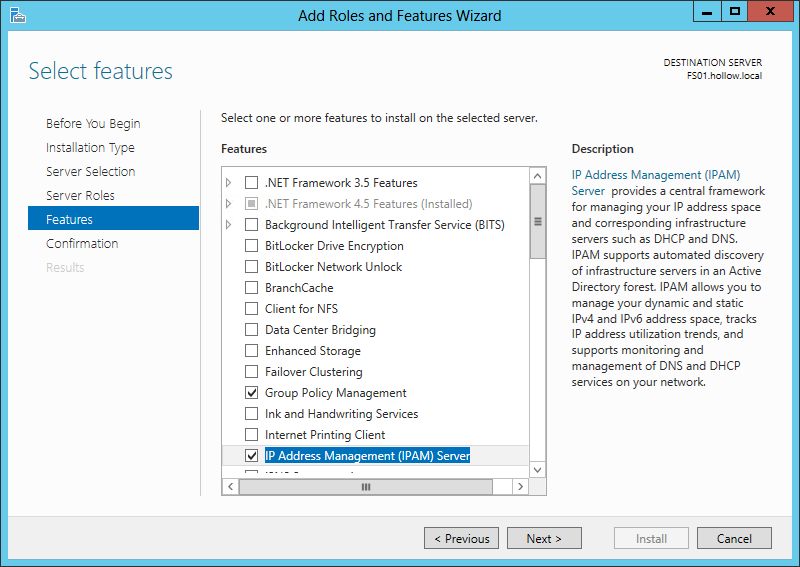The height and width of the screenshot is (567, 800).
Task: Expand Background Intelligent Transfer Service tree
Action: coord(229,225)
